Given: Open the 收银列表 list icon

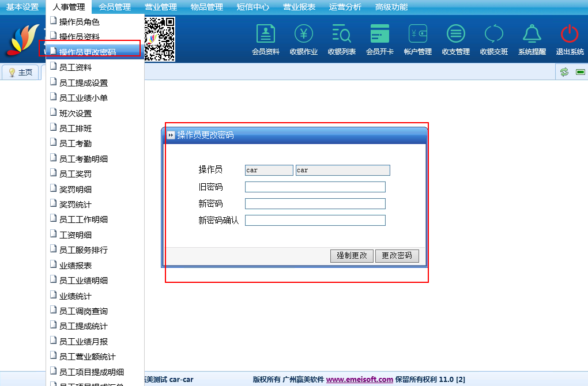Looking at the screenshot, I should click(x=341, y=35).
